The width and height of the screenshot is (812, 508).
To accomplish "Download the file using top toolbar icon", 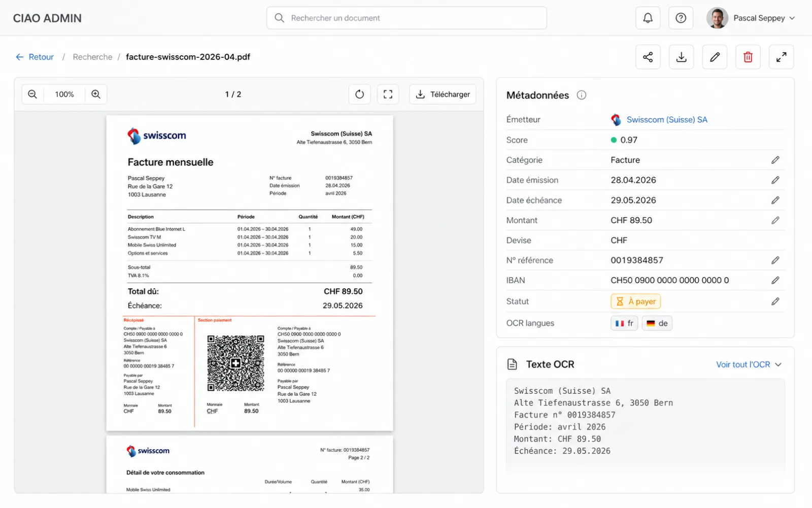I will click(x=682, y=57).
